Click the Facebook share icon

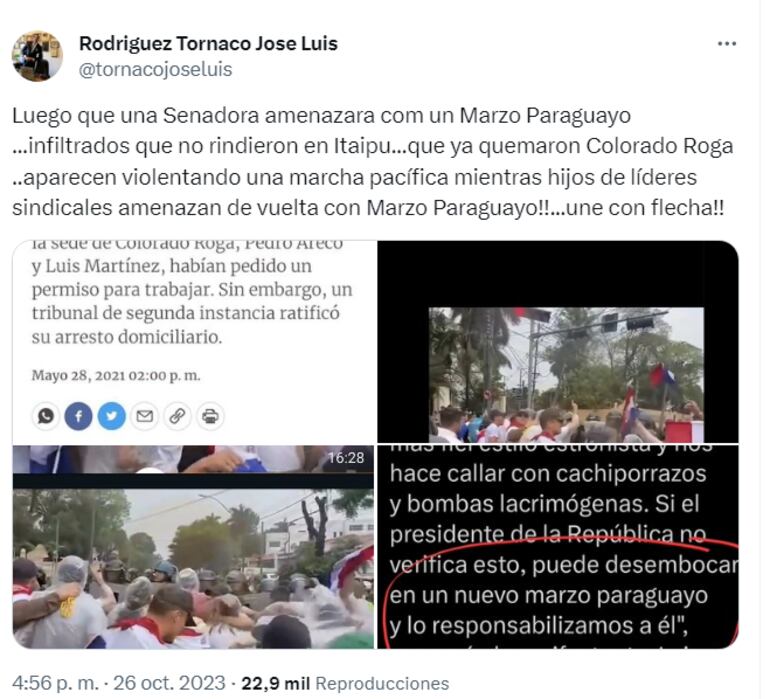pyautogui.click(x=79, y=416)
